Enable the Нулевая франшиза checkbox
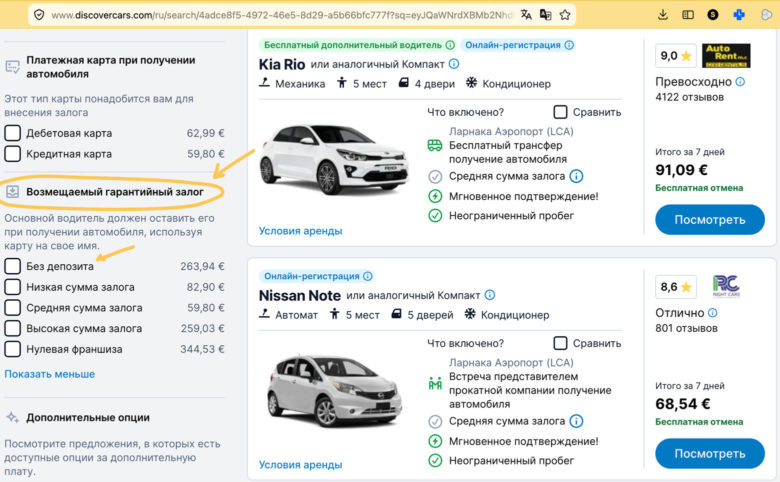 pyautogui.click(x=12, y=349)
